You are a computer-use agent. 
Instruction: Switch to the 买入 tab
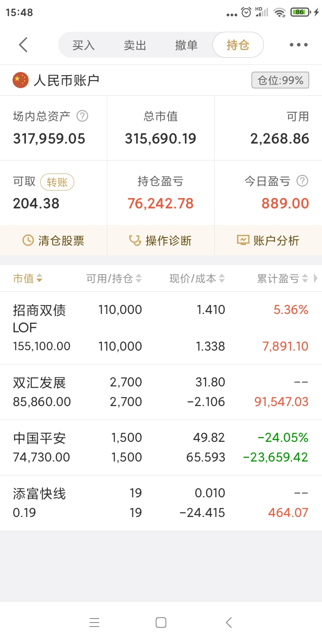[84, 45]
